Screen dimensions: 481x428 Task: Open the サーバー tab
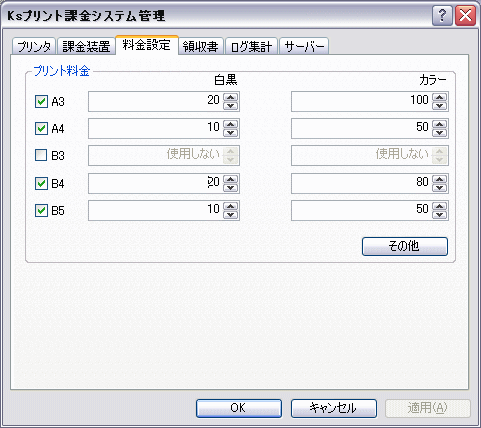point(304,46)
